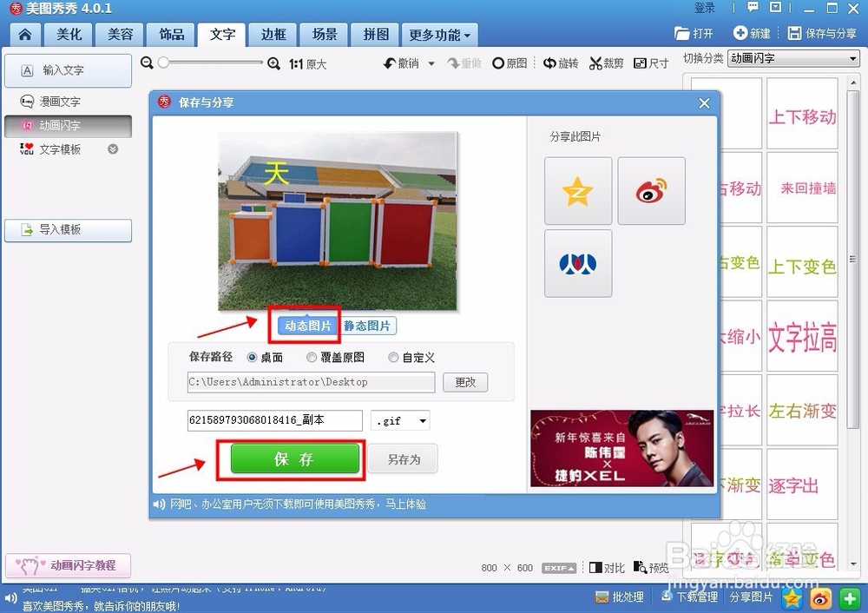
Task: Open the 撤销 history dropdown arrow
Action: [431, 63]
